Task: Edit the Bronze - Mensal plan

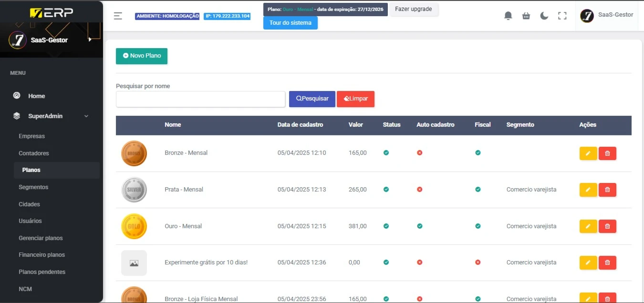Action: click(588, 153)
